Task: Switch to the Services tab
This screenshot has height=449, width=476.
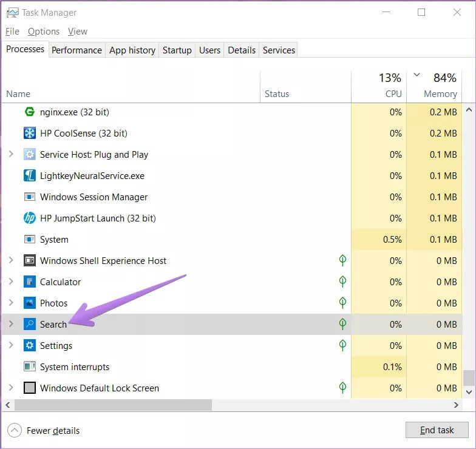Action: pyautogui.click(x=279, y=50)
